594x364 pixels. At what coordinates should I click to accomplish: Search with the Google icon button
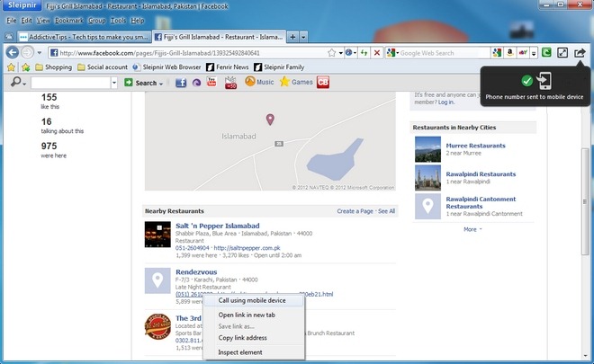click(x=497, y=53)
